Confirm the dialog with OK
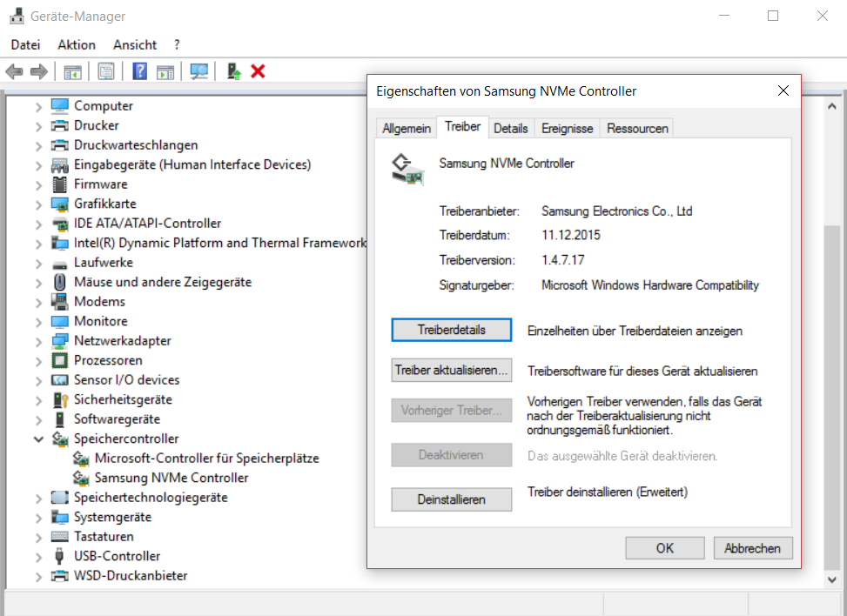The height and width of the screenshot is (616, 847). [665, 548]
